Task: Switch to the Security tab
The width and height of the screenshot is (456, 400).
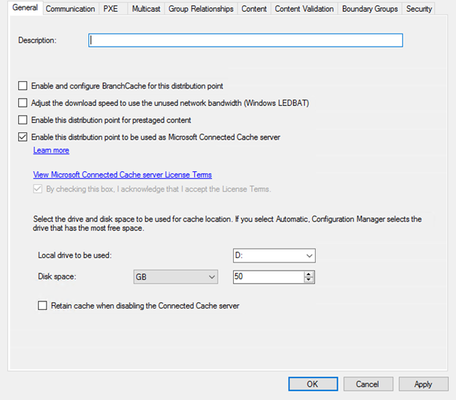Action: click(x=419, y=9)
